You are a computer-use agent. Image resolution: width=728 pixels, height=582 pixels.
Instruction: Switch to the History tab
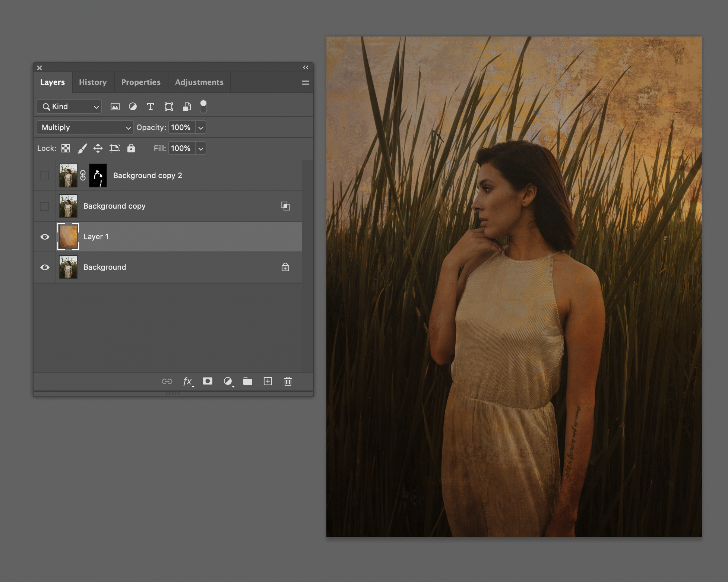(x=93, y=82)
